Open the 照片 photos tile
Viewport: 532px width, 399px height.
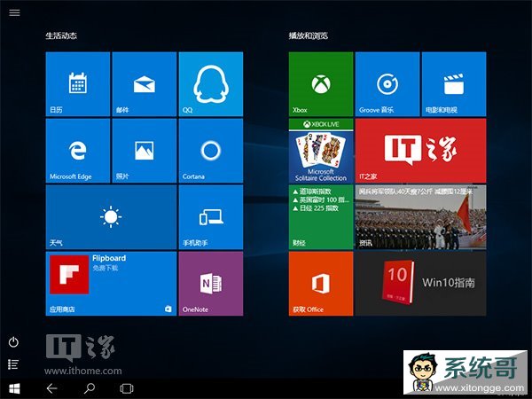[145, 151]
